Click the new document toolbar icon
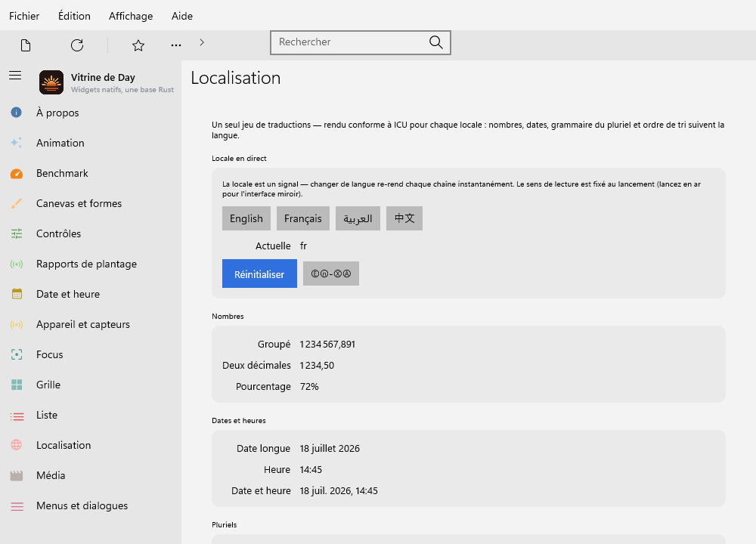 pos(26,45)
